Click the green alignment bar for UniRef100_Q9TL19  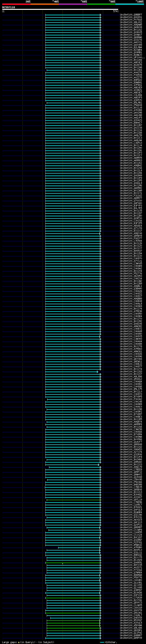[74, 500]
